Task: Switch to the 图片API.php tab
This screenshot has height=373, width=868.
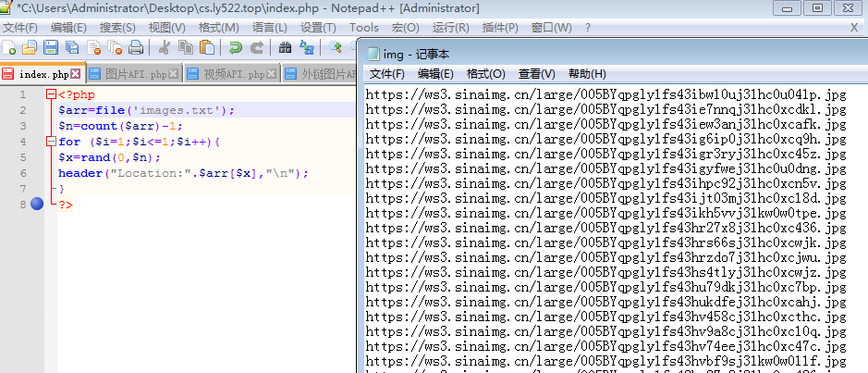Action: tap(135, 74)
